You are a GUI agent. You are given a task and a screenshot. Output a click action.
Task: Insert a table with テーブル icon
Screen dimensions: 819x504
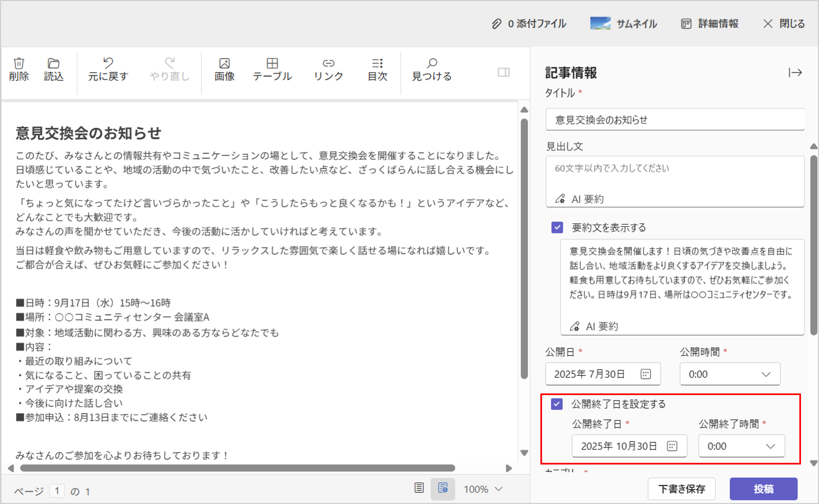coord(272,63)
